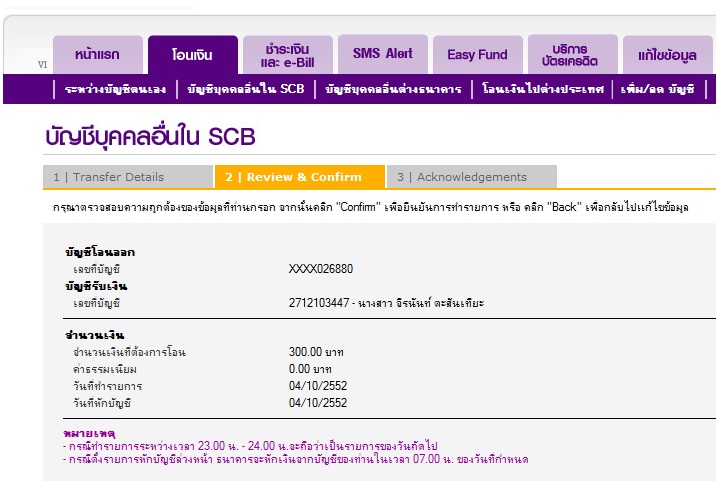Screen dimensions: 717x481
Task: Click recipient account 2712103447 text
Action: click(386, 303)
